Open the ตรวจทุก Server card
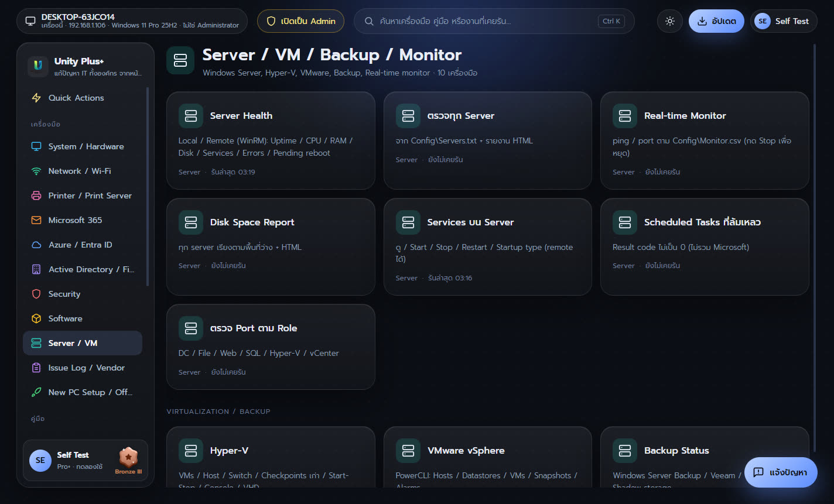834x504 pixels. click(x=488, y=140)
